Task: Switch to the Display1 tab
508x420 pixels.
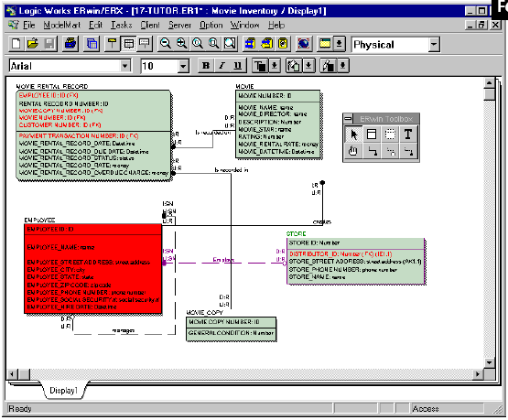Action: point(64,391)
